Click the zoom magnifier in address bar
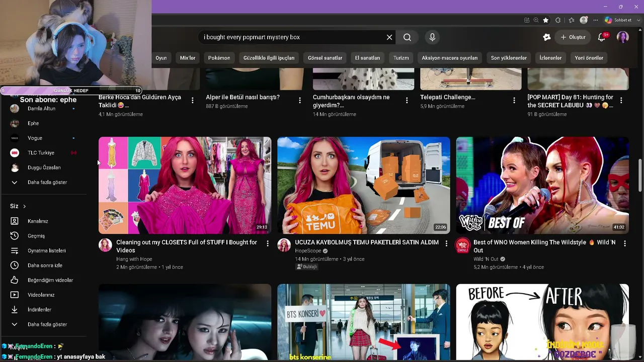644x362 pixels. (x=536, y=20)
